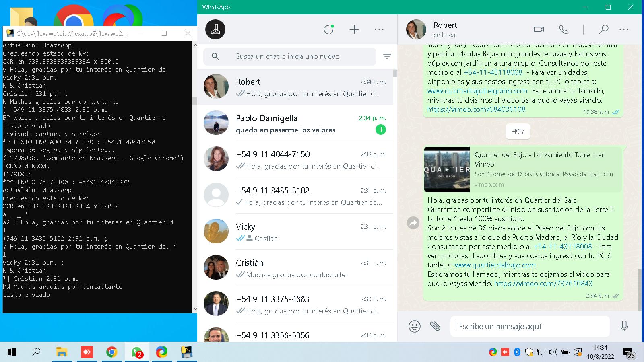Open File Explorer from taskbar
This screenshot has width=644, height=362.
(x=62, y=352)
